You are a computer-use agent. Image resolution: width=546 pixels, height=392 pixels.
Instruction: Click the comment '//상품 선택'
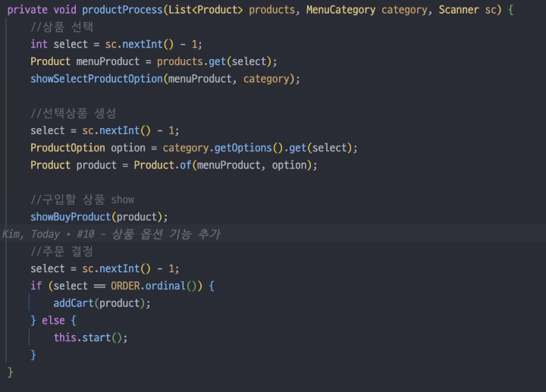pos(61,27)
